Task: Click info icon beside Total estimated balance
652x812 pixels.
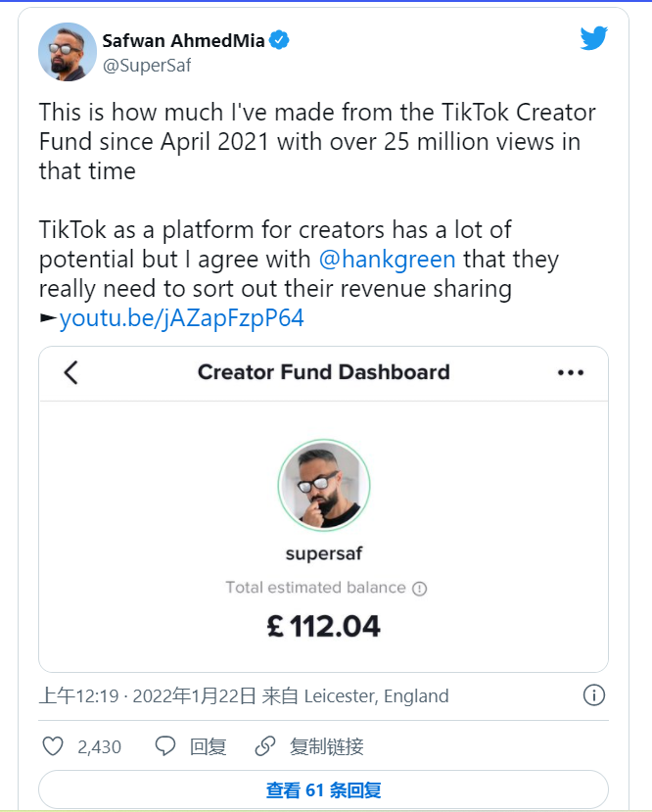Action: click(x=420, y=589)
